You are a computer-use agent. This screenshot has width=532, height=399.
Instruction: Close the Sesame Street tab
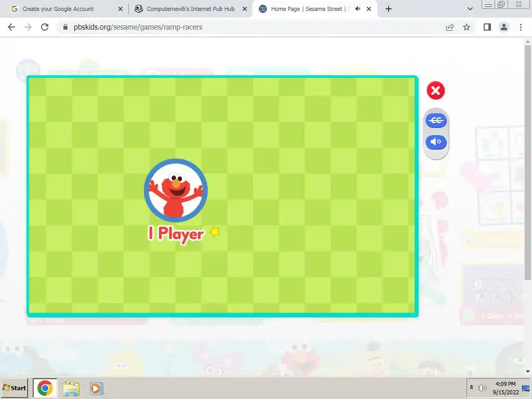369,9
